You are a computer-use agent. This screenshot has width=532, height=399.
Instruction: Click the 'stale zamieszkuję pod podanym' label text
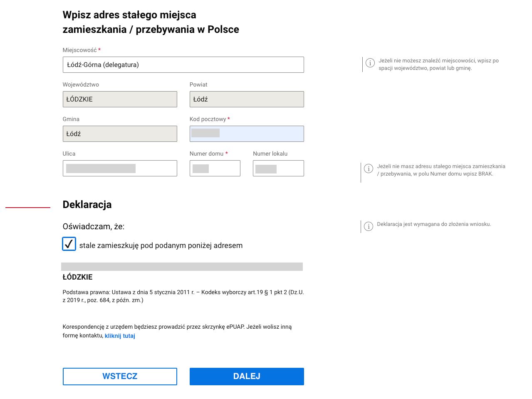(161, 245)
